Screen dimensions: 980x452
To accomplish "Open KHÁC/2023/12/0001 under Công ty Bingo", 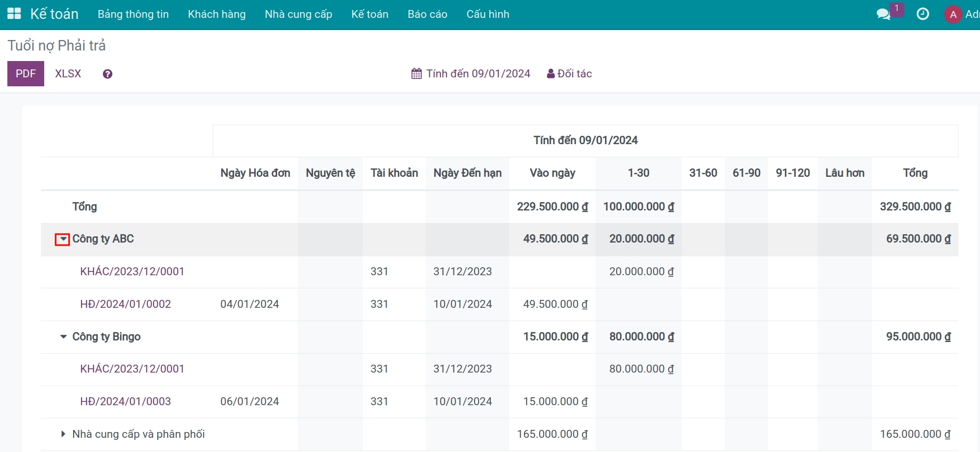I will click(x=132, y=369).
